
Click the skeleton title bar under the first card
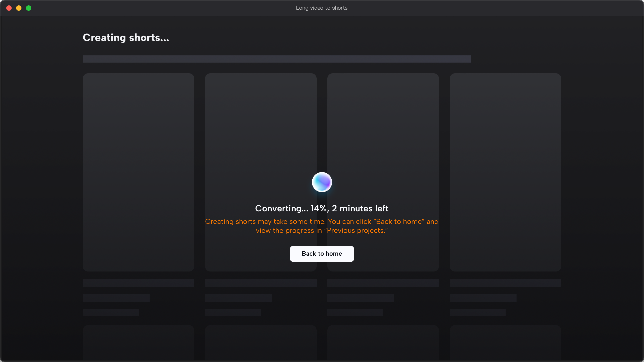[x=139, y=282]
